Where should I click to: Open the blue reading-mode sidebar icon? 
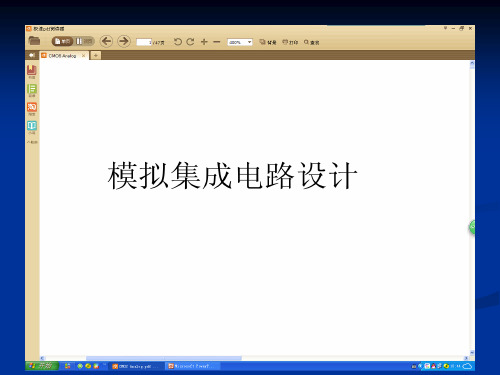click(x=32, y=127)
